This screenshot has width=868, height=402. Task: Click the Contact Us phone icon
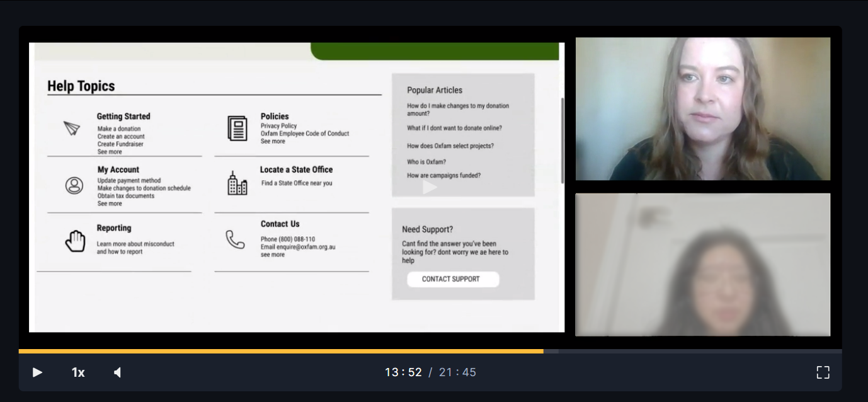pos(235,239)
